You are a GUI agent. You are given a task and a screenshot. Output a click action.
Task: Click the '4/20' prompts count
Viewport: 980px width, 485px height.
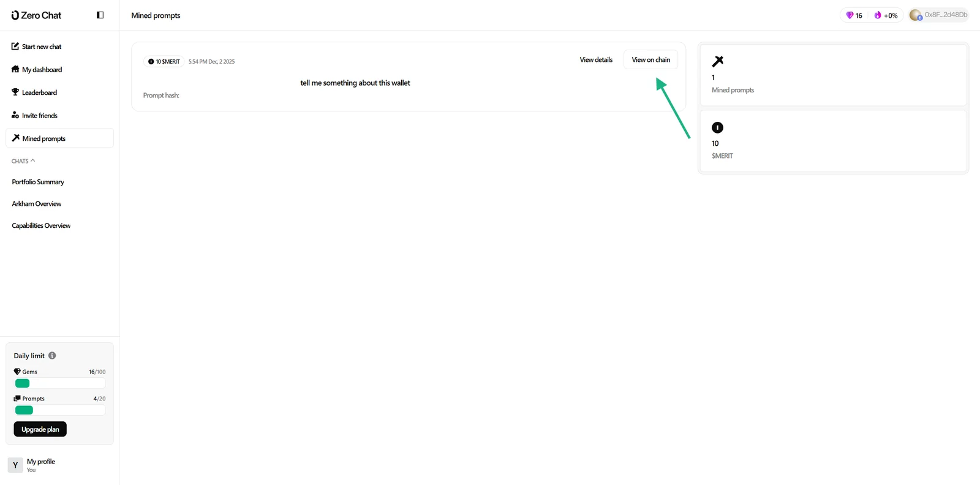pos(99,399)
